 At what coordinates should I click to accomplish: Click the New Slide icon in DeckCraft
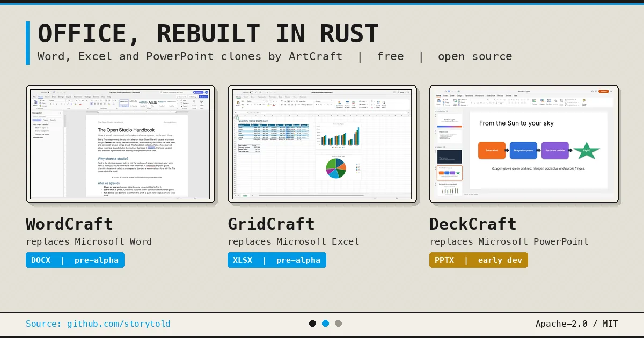click(x=455, y=102)
